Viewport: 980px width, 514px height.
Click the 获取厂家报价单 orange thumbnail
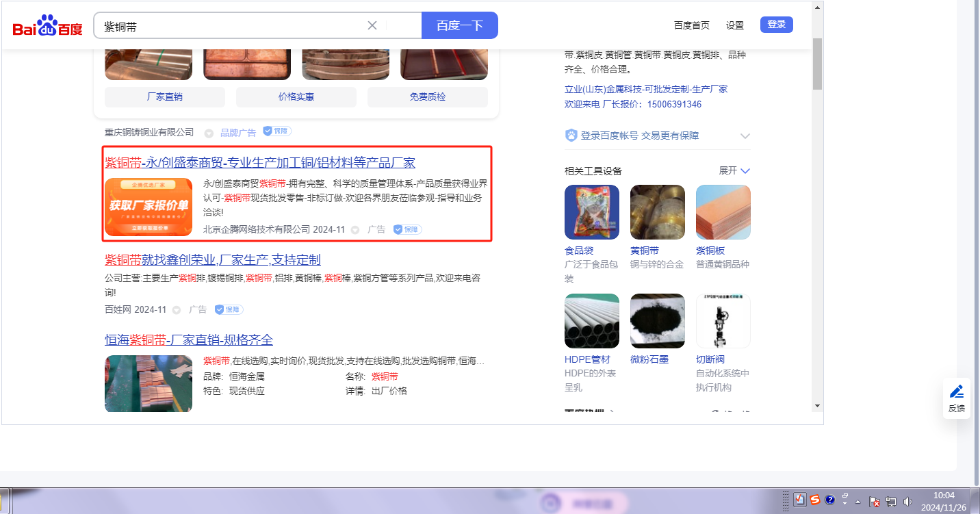click(149, 207)
